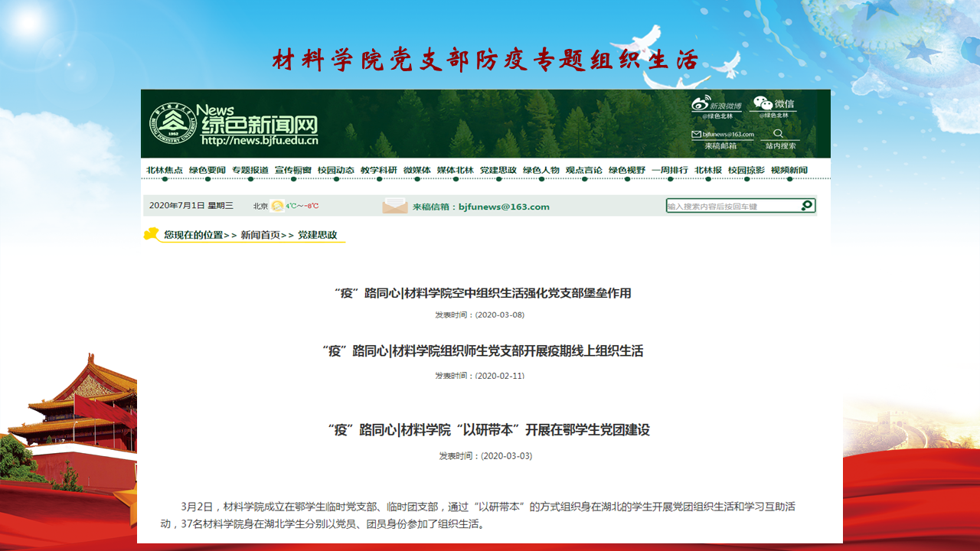The height and width of the screenshot is (551, 980).
Task: Click the magnifier icon above 站内搜索
Action: tap(779, 134)
